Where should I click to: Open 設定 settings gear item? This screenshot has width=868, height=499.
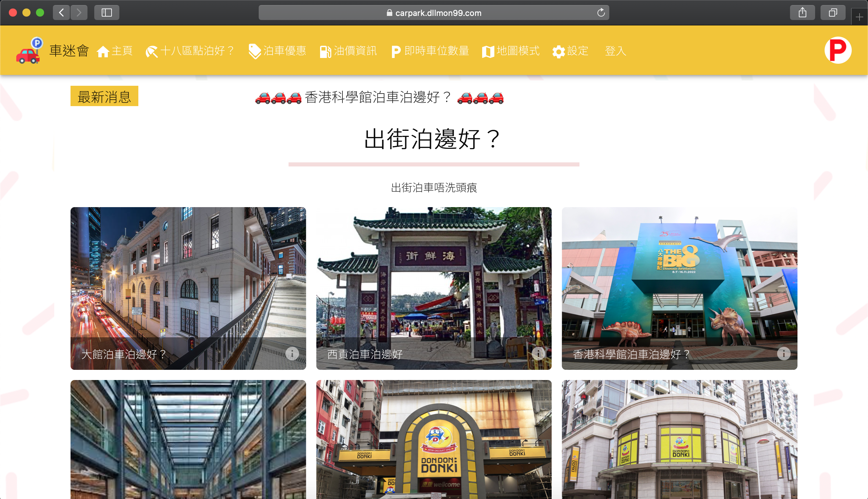pos(570,51)
